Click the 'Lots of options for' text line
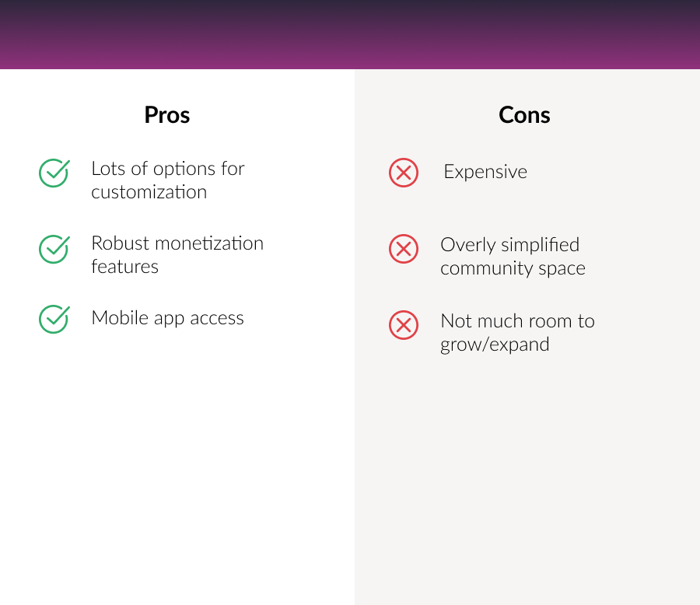This screenshot has width=700, height=605. pyautogui.click(x=167, y=169)
